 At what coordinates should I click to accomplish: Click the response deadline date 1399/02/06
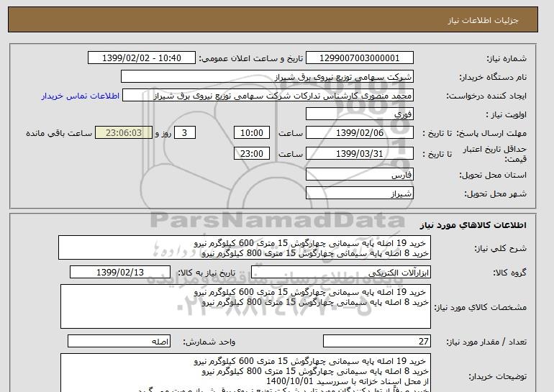coord(359,133)
